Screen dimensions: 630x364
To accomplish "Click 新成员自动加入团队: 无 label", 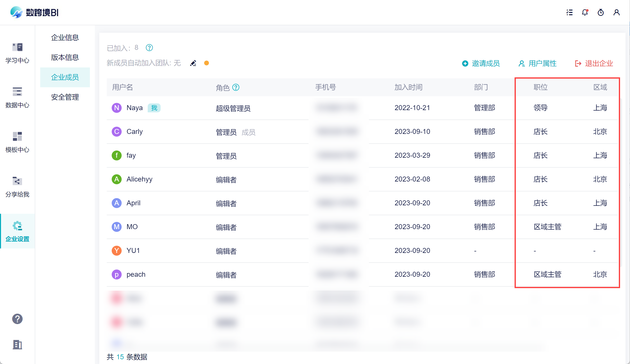I will 144,63.
